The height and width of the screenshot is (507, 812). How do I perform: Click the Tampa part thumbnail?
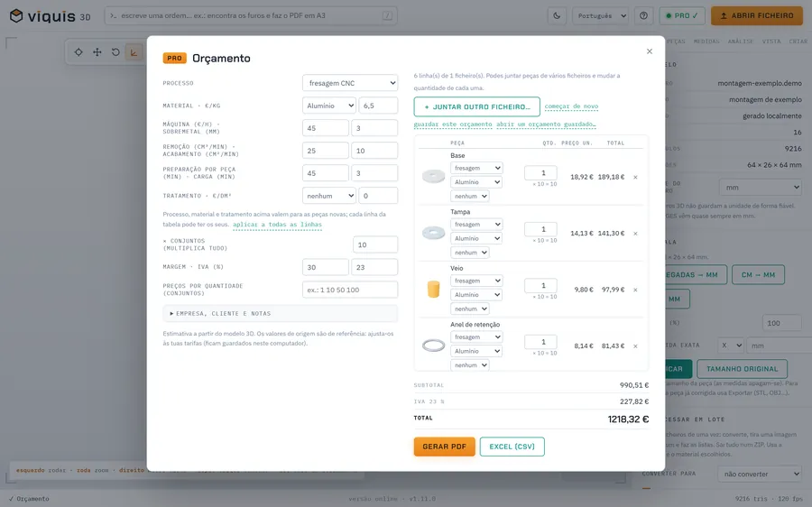[433, 233]
